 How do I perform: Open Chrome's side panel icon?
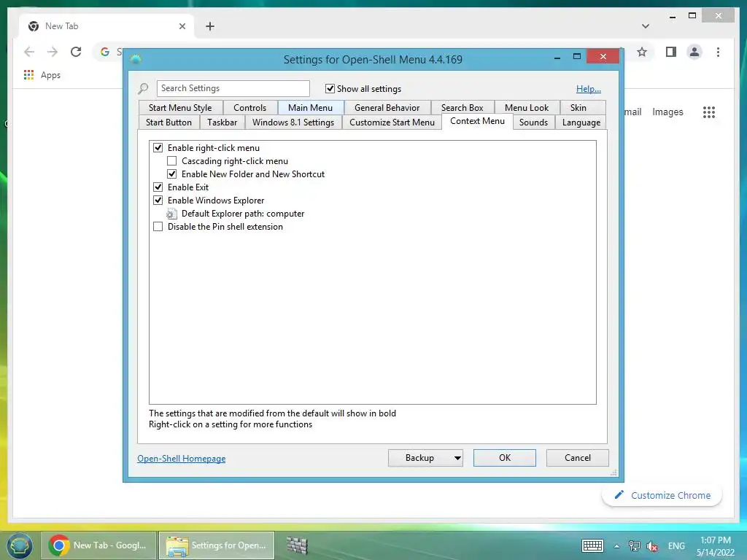(x=671, y=52)
